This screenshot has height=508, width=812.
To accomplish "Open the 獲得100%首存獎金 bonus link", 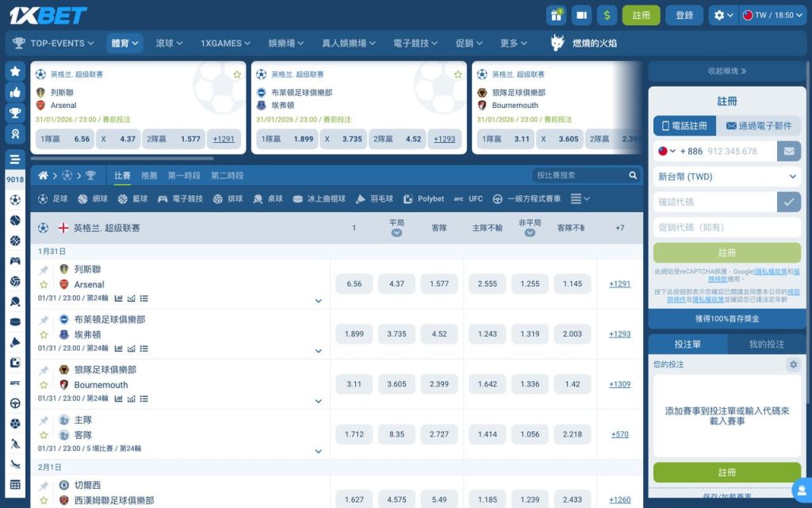I will (x=726, y=319).
